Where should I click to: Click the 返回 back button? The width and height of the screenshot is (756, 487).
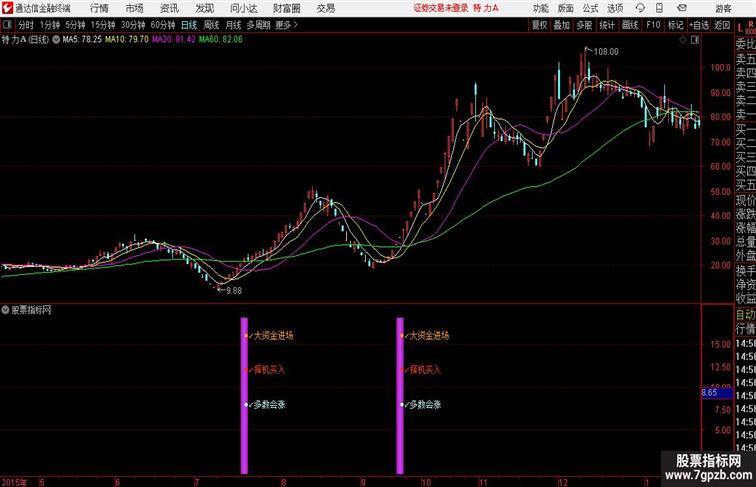pos(722,25)
